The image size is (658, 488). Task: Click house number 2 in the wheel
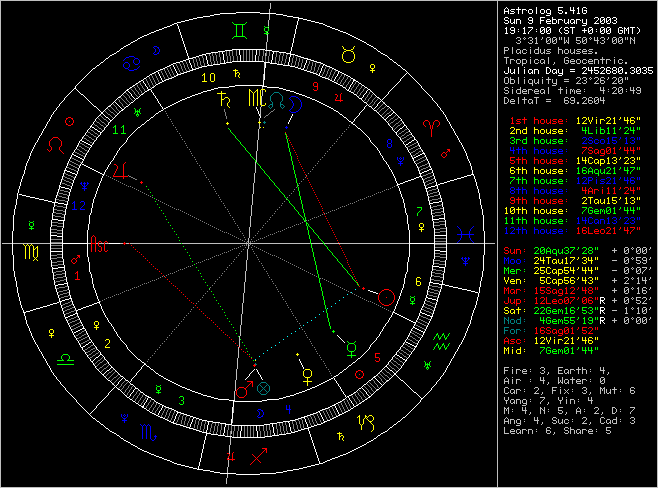[107, 344]
